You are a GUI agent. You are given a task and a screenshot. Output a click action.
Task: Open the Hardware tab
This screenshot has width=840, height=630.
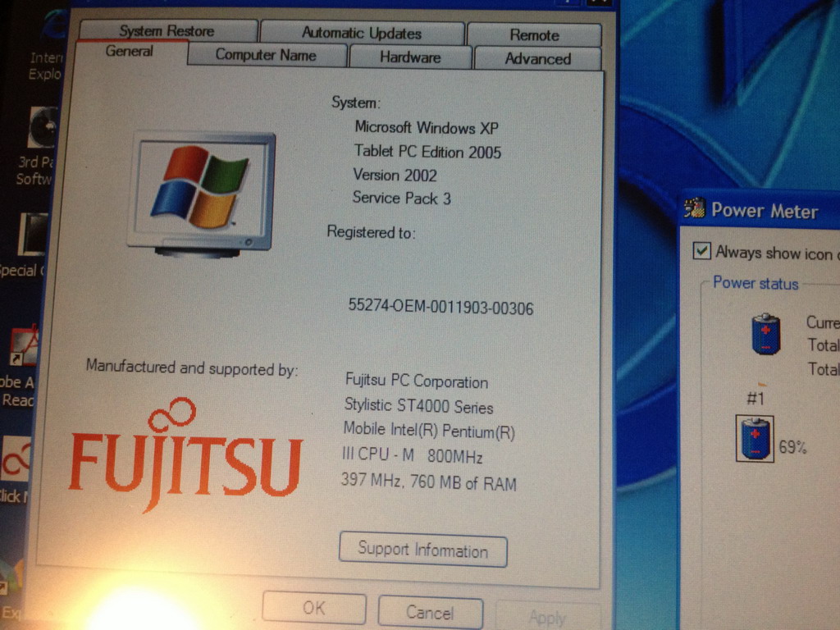tap(409, 57)
